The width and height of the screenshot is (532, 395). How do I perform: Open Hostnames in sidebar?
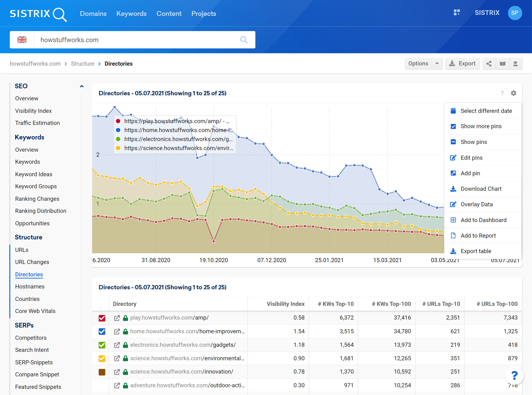point(30,287)
